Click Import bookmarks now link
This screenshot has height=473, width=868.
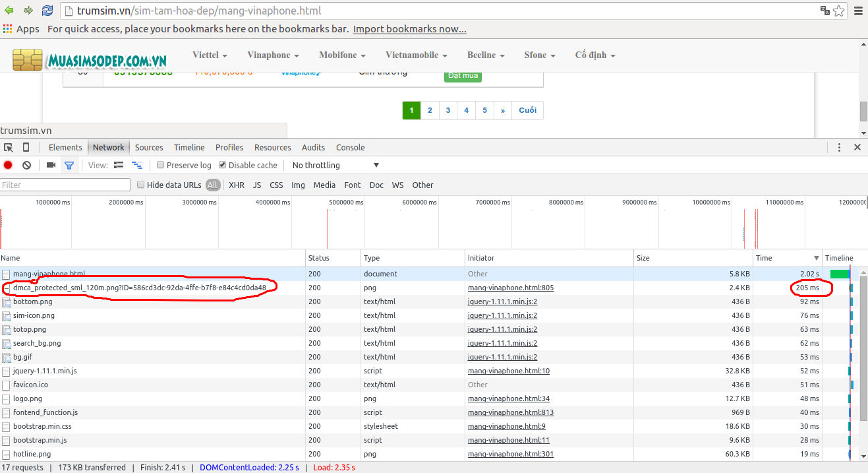[410, 29]
